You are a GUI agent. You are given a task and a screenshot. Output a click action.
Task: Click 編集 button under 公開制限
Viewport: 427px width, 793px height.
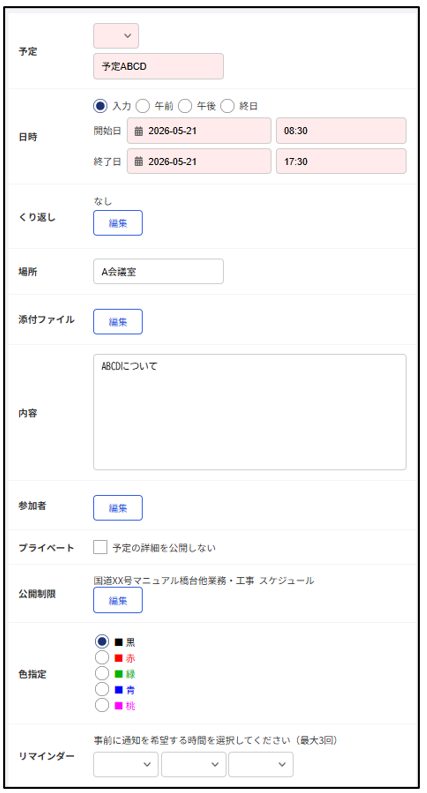point(118,600)
